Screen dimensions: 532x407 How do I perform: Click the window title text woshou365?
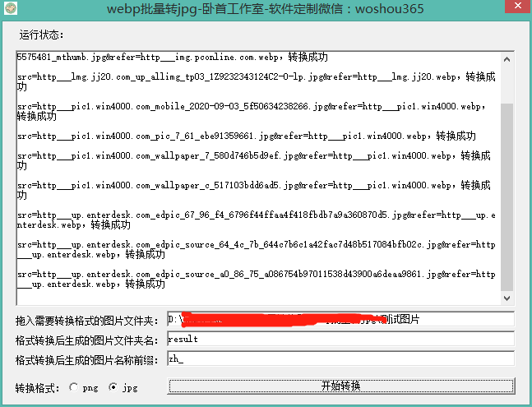[x=390, y=8]
